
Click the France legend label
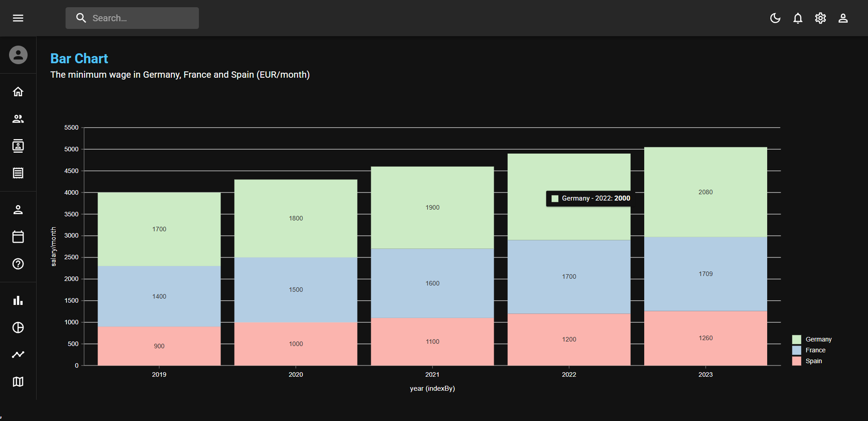click(x=815, y=350)
